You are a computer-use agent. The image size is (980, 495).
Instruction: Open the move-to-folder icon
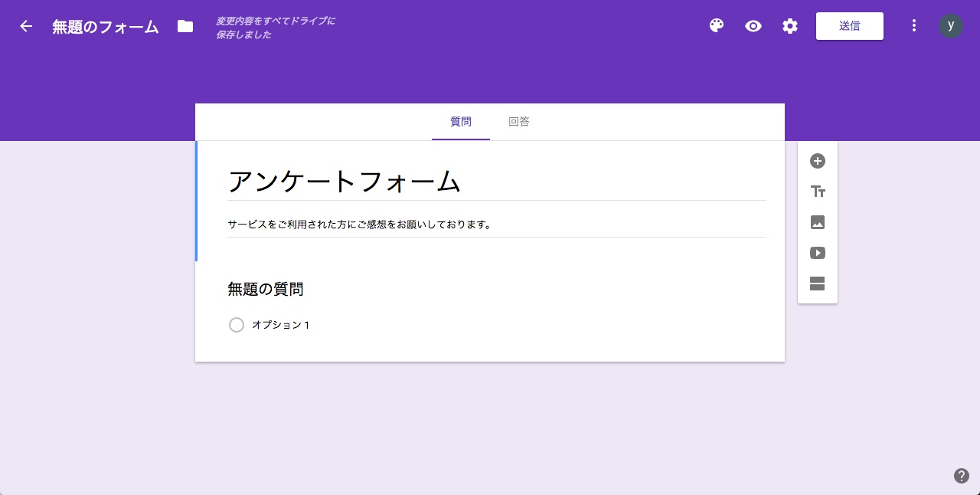tap(185, 26)
